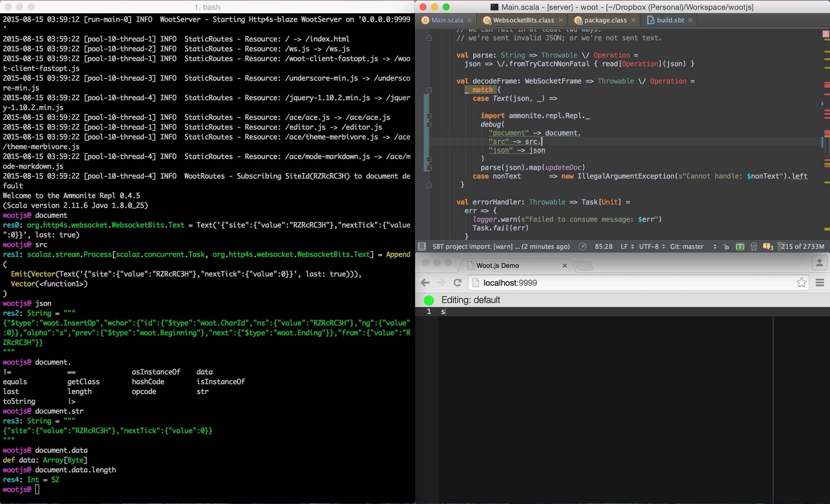Close the package.class tab

633,20
